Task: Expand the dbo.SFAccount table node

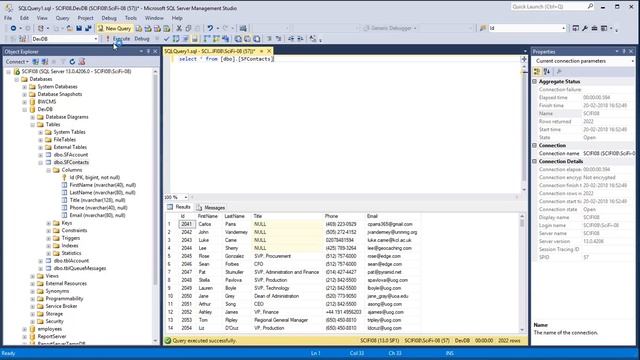Action: (40, 155)
